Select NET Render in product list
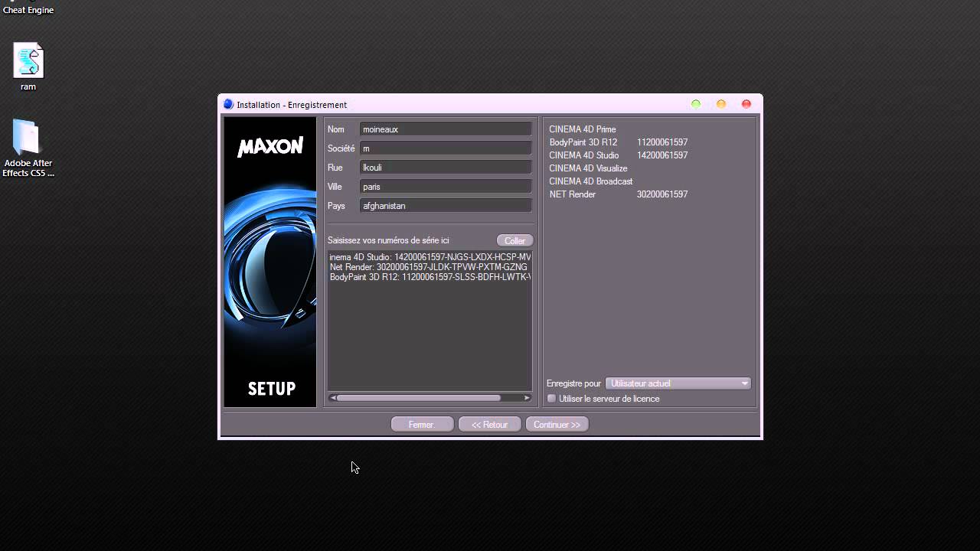The height and width of the screenshot is (551, 980). coord(573,194)
